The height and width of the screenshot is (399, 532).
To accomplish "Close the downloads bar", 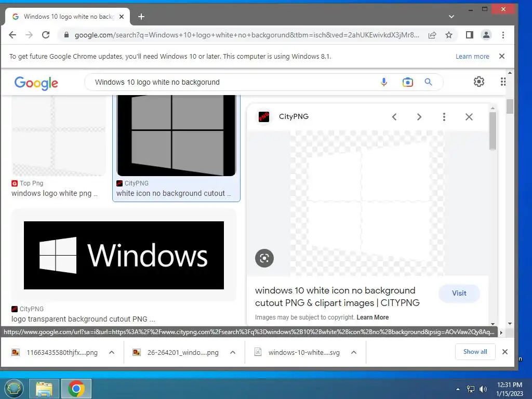I will pos(505,352).
